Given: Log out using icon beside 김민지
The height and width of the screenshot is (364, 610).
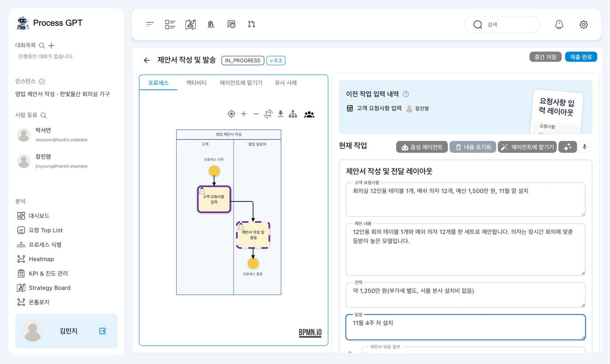Looking at the screenshot, I should [103, 331].
